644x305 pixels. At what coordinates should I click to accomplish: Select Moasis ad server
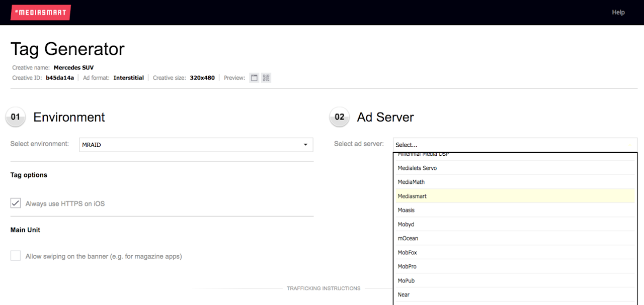tap(515, 210)
